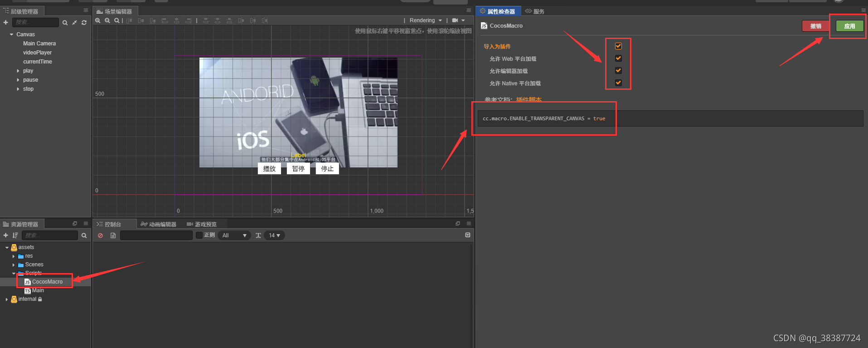Toggle 允许编辑器加载 checkbox
The height and width of the screenshot is (348, 868).
coord(618,70)
